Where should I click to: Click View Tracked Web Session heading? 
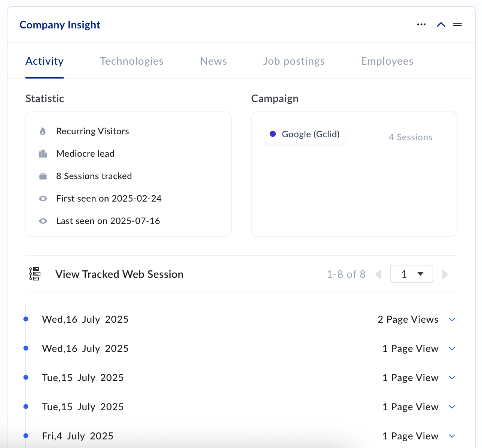point(119,274)
